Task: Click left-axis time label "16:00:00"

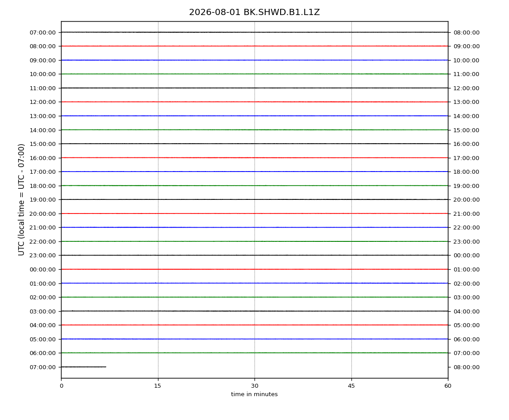Action: click(42, 158)
